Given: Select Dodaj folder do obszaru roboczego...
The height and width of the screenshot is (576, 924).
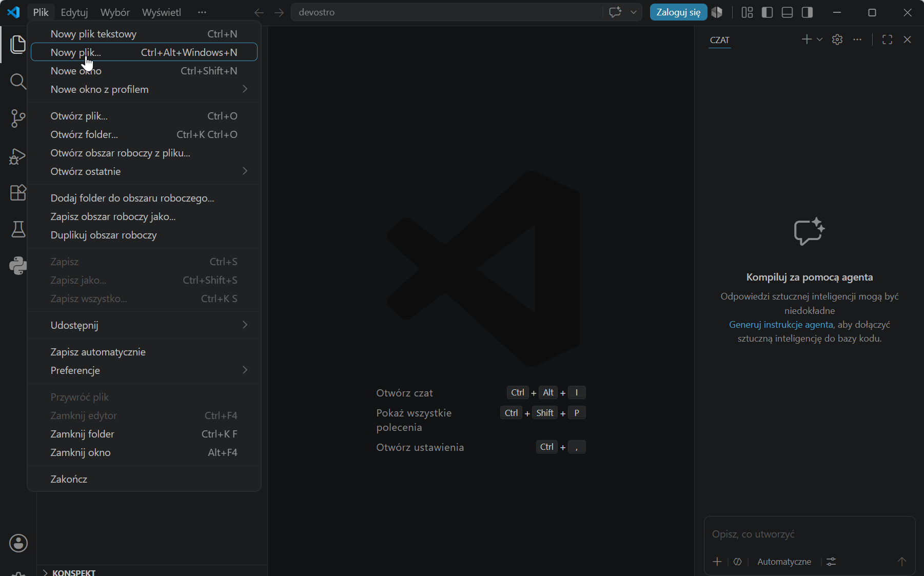Looking at the screenshot, I should [144, 198].
